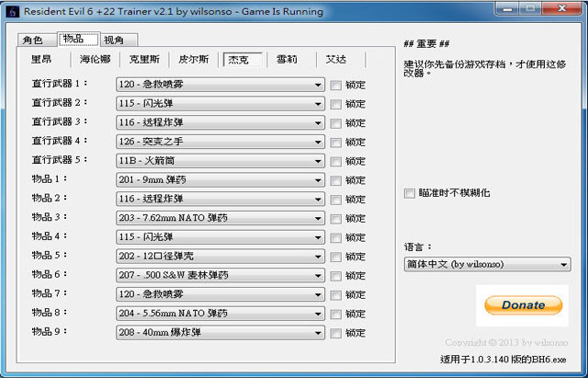
Task: Choose the 皮尔斯 character tab
Action: [194, 59]
